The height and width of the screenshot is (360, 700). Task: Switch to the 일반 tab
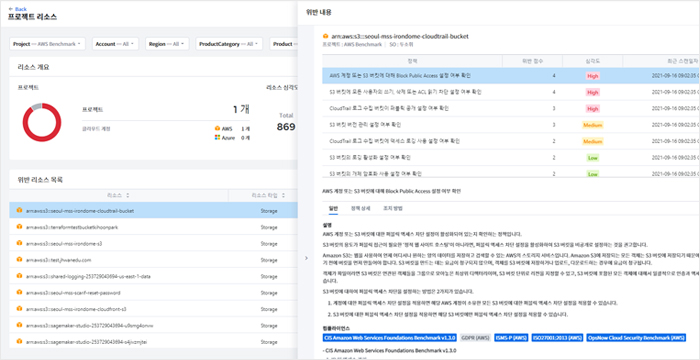coord(333,209)
